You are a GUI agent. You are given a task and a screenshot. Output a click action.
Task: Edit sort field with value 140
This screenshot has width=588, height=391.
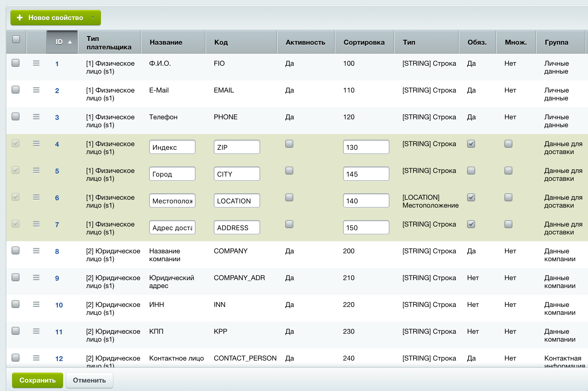coord(366,200)
